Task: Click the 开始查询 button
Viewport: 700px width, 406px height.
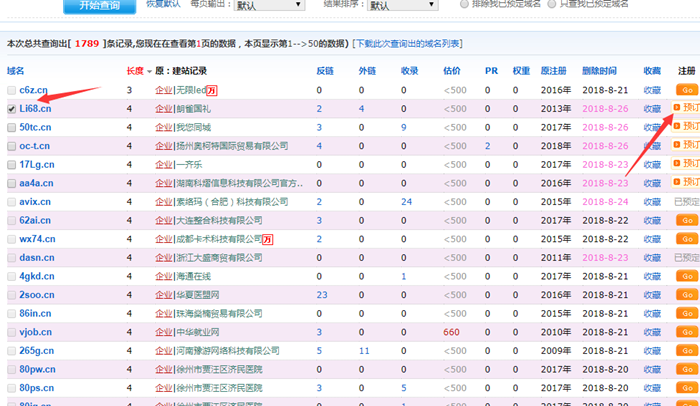Action: (98, 5)
